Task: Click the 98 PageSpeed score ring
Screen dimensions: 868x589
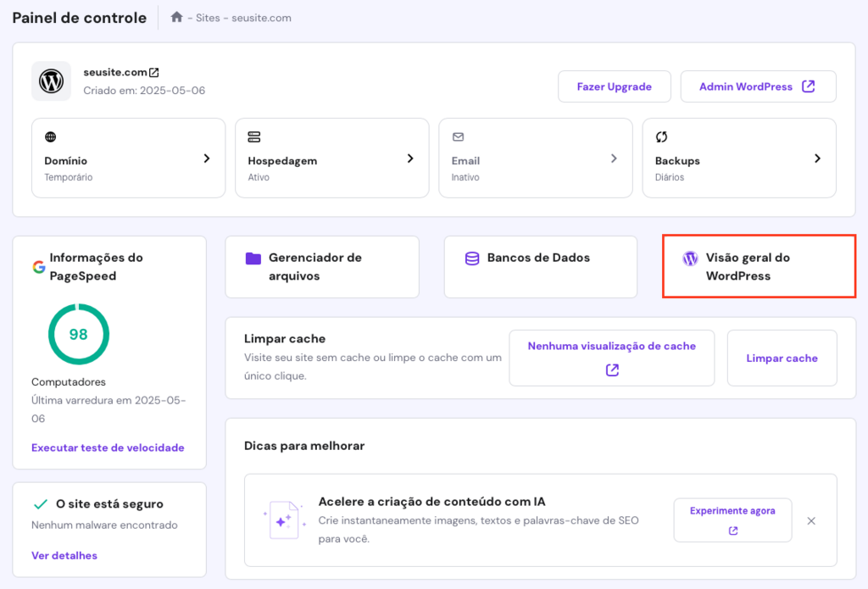Action: tap(78, 334)
